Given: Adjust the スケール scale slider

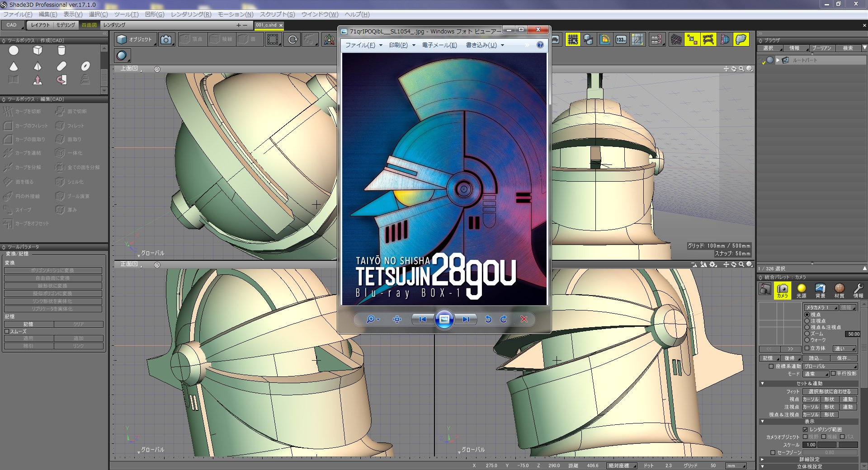Looking at the screenshot, I should [837, 445].
